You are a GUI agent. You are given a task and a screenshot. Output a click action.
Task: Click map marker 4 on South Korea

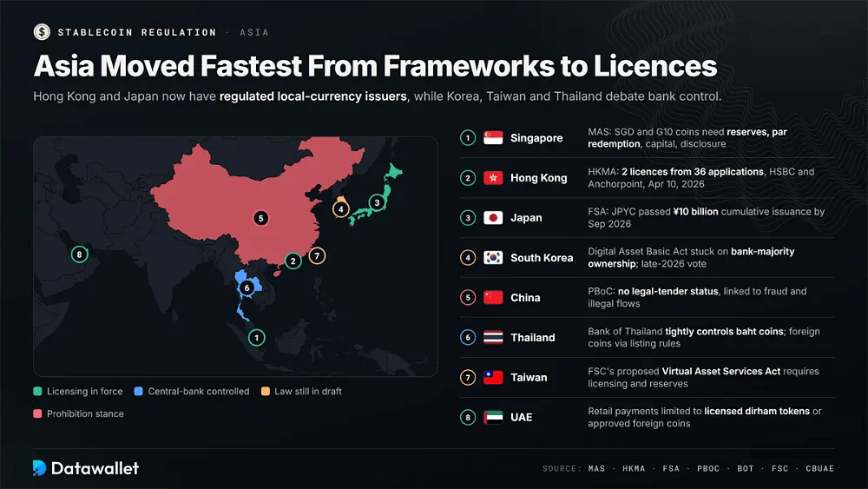click(341, 209)
